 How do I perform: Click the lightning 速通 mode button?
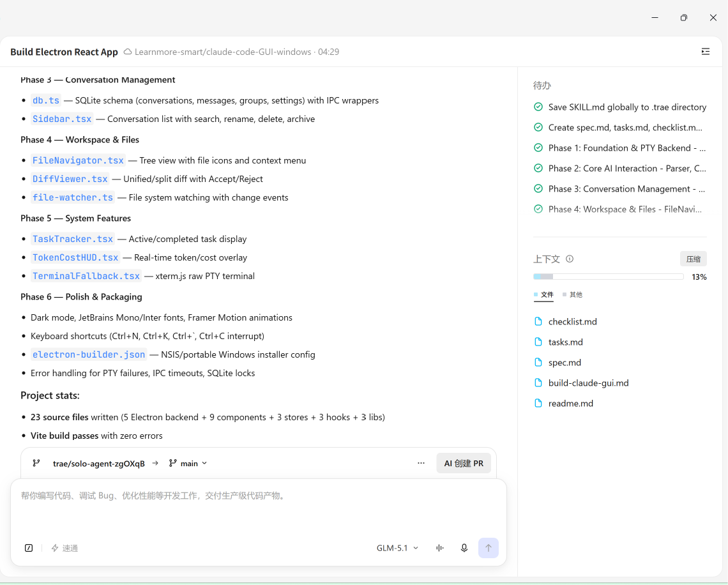tap(64, 548)
